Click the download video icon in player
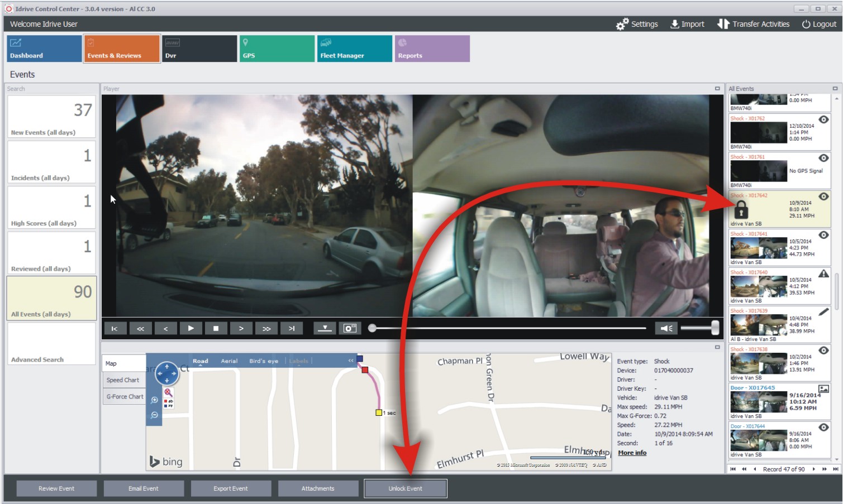Viewport: 843px width, 504px height. (x=325, y=328)
